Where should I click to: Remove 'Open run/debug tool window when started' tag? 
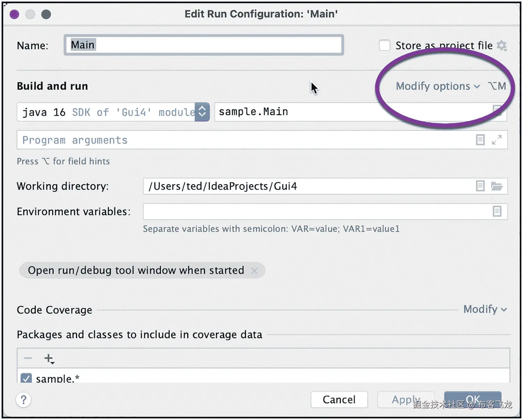255,271
